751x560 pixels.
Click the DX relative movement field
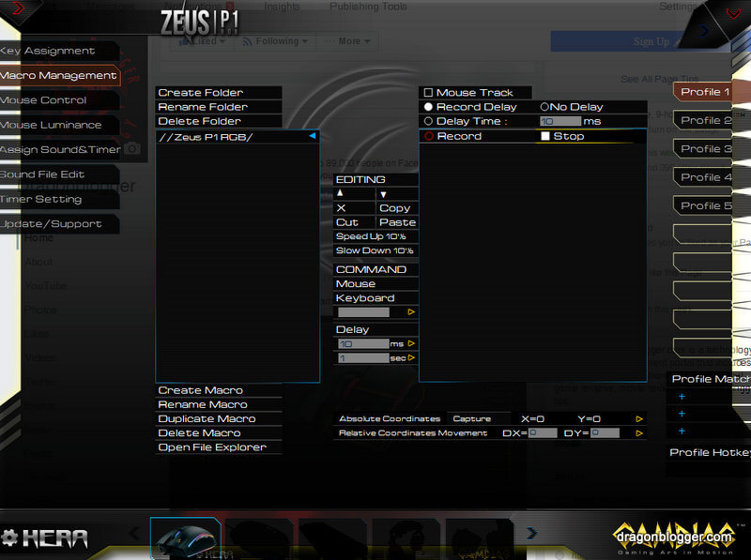[543, 433]
